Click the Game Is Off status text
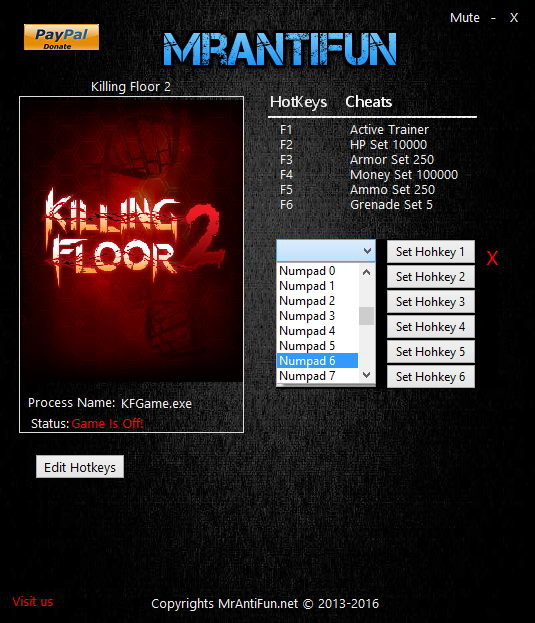 pyautogui.click(x=107, y=424)
